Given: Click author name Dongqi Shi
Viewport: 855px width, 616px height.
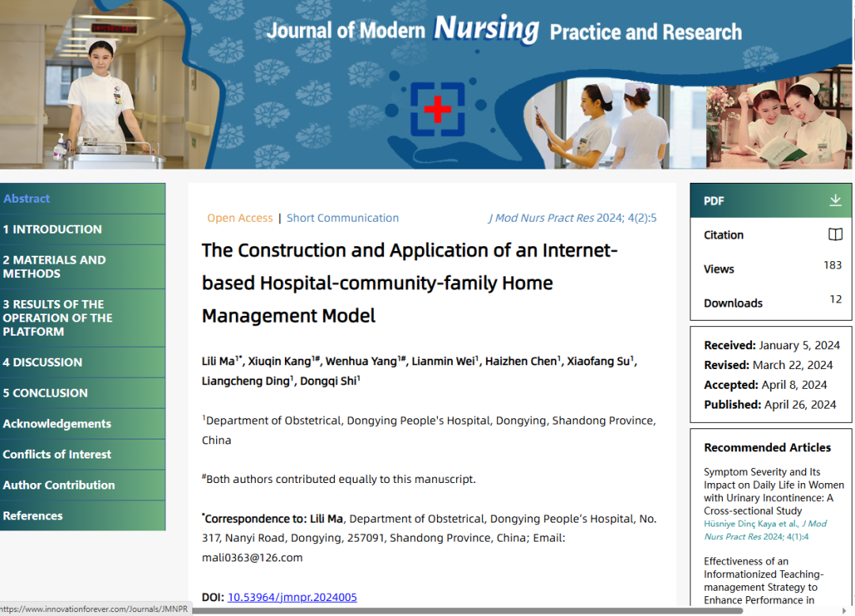Looking at the screenshot, I should click(329, 381).
